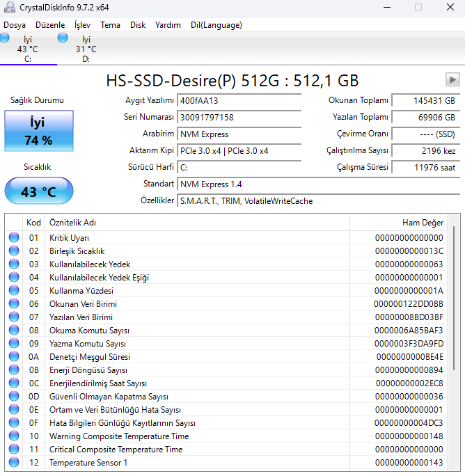Click the CrystalDiskInfo app icon in title bar
Image resolution: width=465 pixels, height=476 pixels.
click(x=9, y=7)
